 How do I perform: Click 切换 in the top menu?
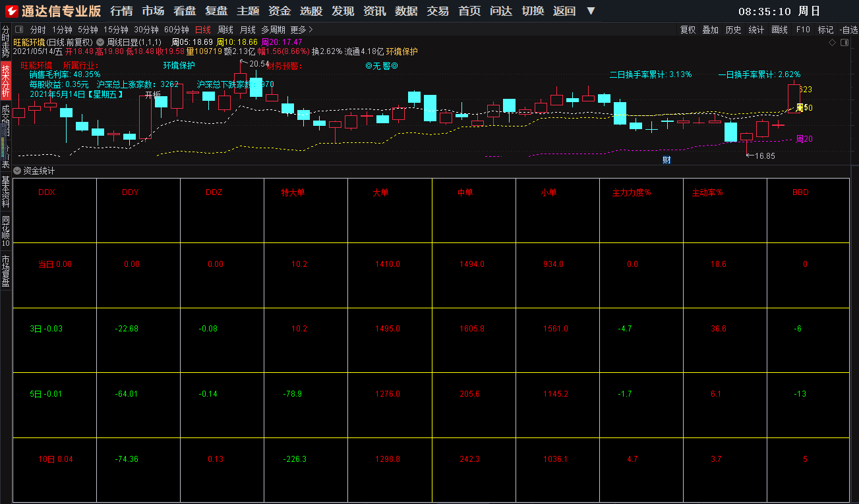click(533, 11)
